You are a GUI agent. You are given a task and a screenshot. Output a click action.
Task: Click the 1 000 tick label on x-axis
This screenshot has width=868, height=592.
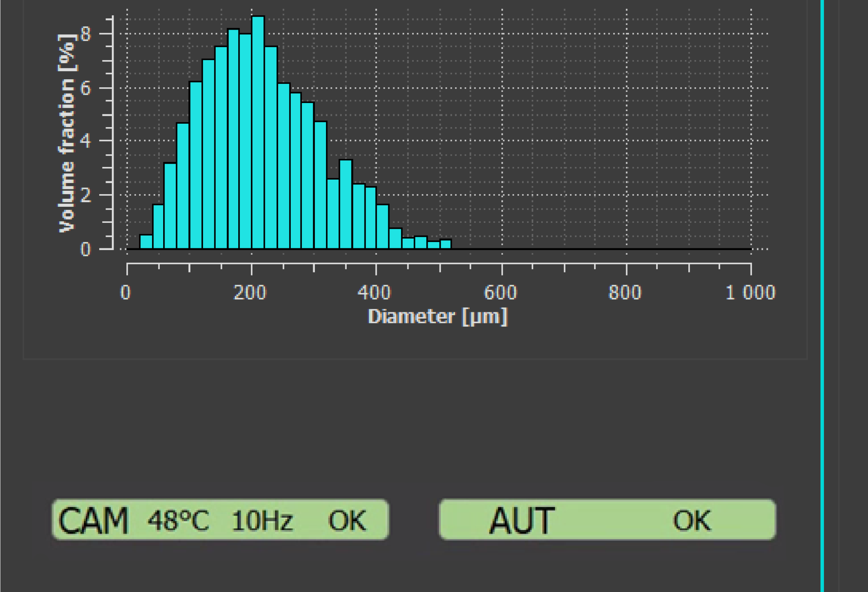tap(751, 293)
